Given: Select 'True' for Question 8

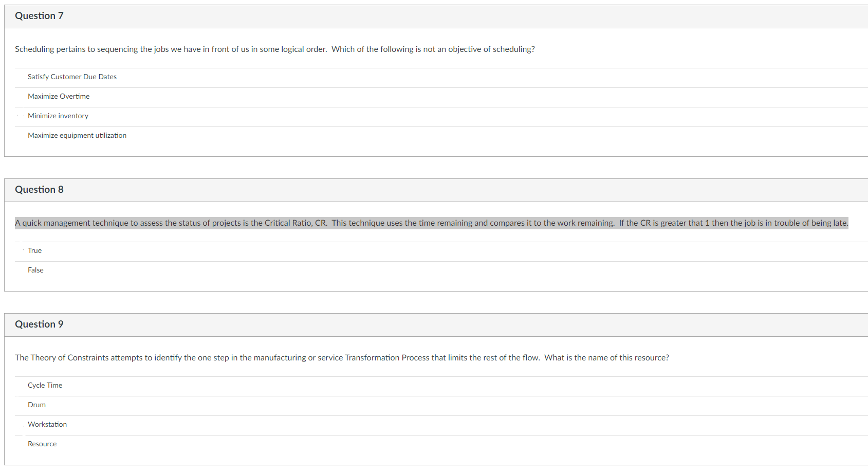Looking at the screenshot, I should tap(34, 250).
